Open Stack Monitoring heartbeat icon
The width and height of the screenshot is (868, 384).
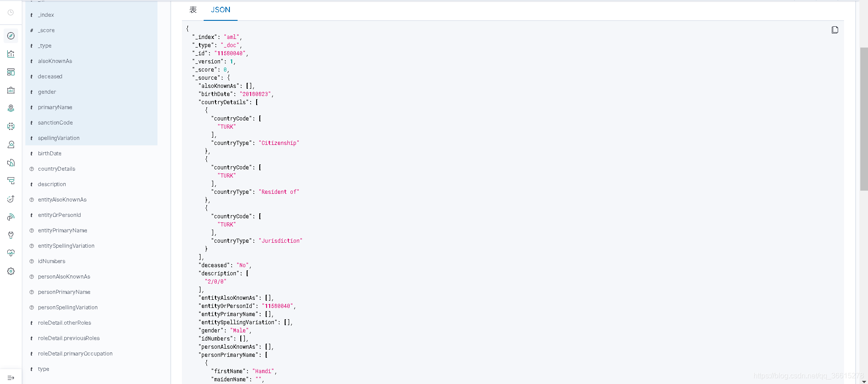(x=11, y=253)
